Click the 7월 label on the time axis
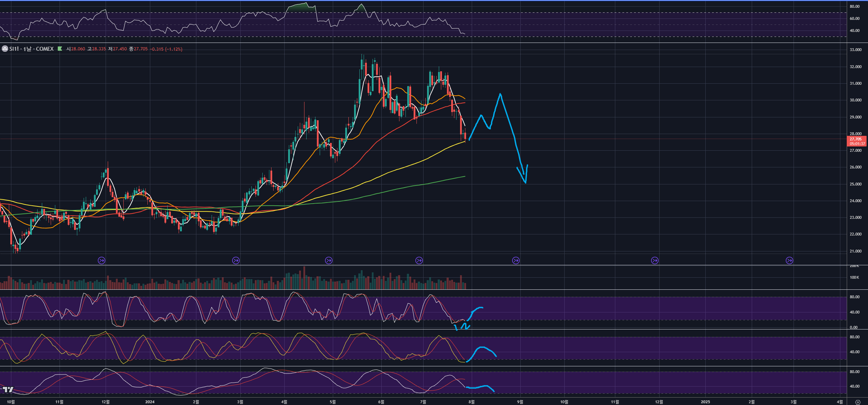 (x=423, y=402)
